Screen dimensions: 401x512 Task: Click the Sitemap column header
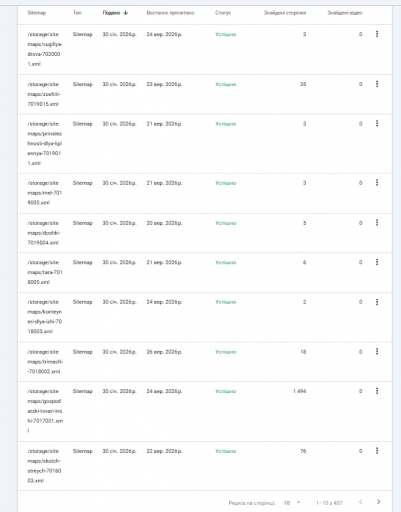(x=37, y=13)
